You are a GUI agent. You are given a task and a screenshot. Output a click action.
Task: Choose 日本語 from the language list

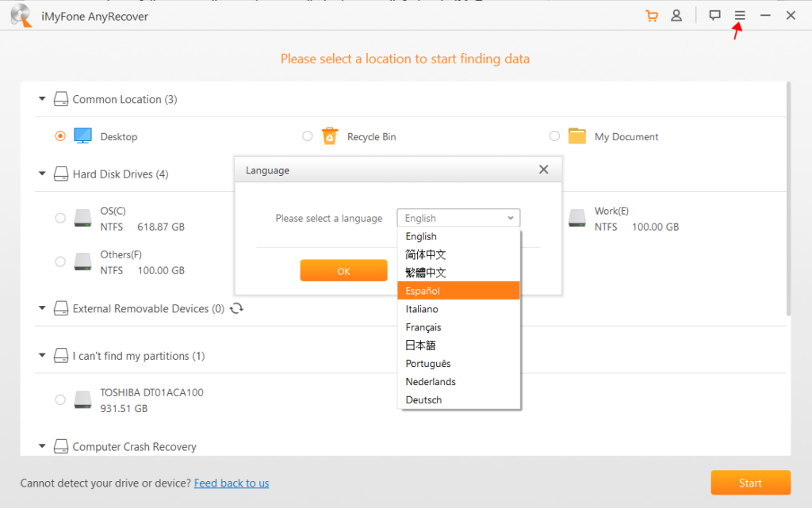tap(458, 345)
